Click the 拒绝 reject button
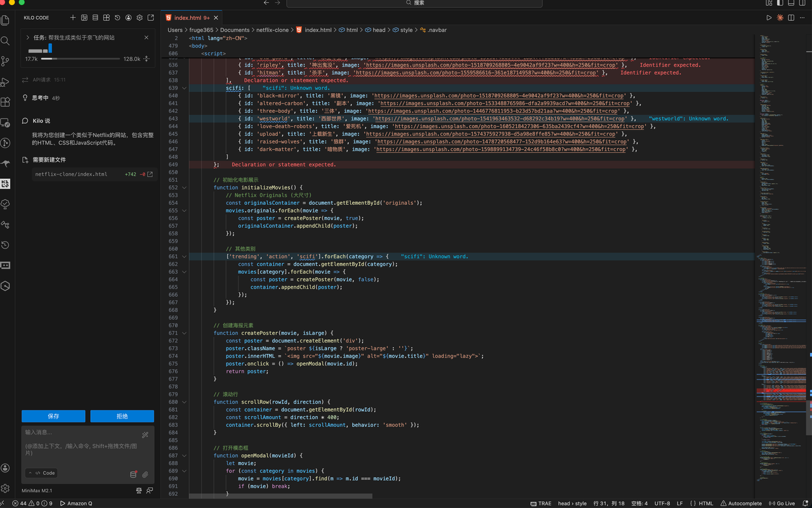Image resolution: width=812 pixels, height=508 pixels. [122, 416]
